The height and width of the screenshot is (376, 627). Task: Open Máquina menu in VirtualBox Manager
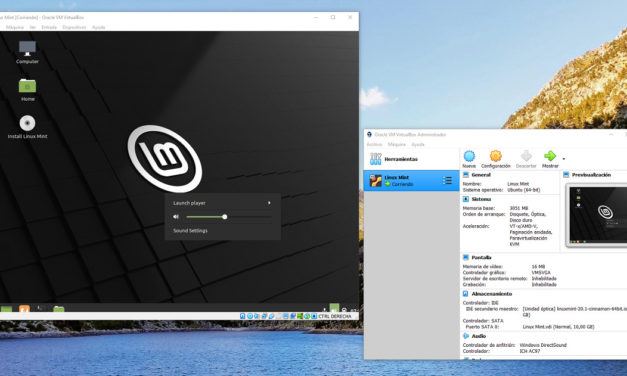[397, 144]
